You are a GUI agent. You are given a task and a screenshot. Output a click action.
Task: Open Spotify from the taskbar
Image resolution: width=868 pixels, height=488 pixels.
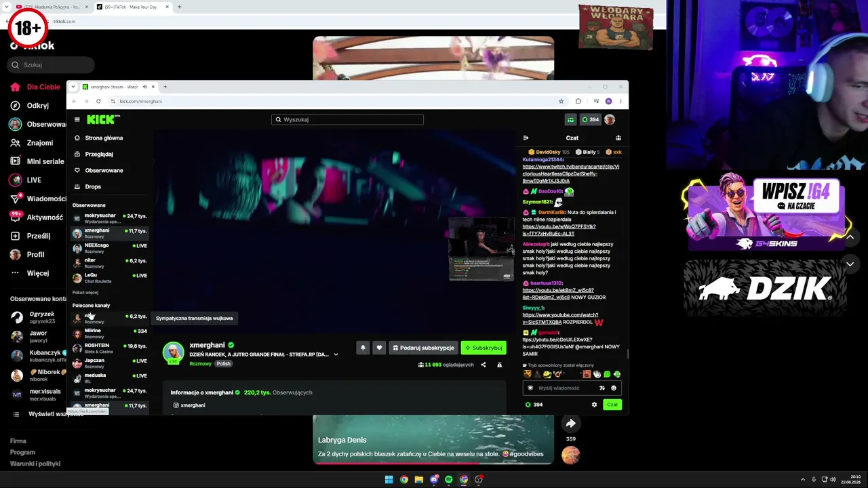(x=448, y=479)
